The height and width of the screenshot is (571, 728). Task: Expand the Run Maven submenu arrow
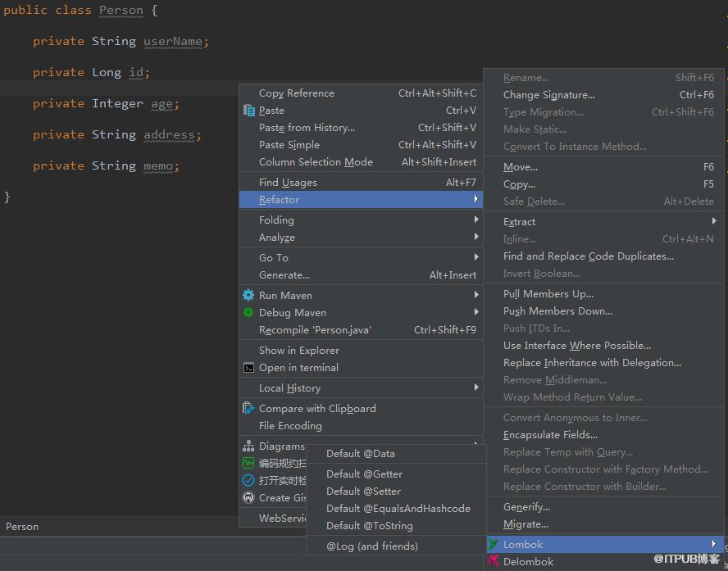point(475,295)
